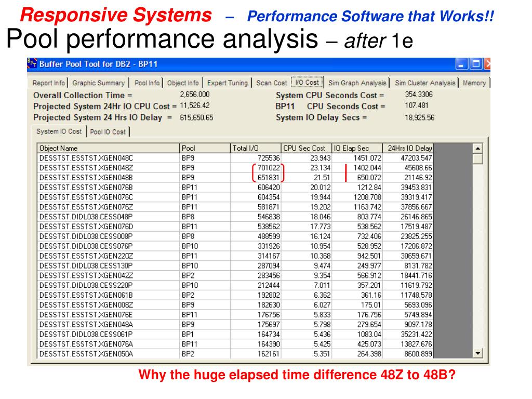Image resolution: width=532 pixels, height=399 pixels.
Task: Select row DESSTST.DIDL038.CESS048P
Action: [235, 217]
